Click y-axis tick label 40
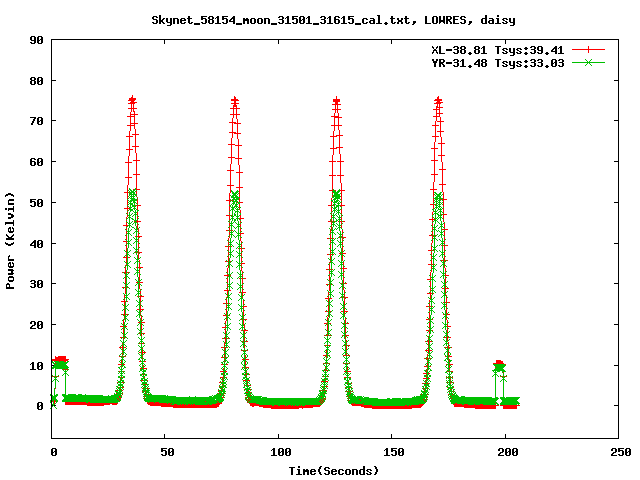The width and height of the screenshot is (640, 480). coord(36,244)
